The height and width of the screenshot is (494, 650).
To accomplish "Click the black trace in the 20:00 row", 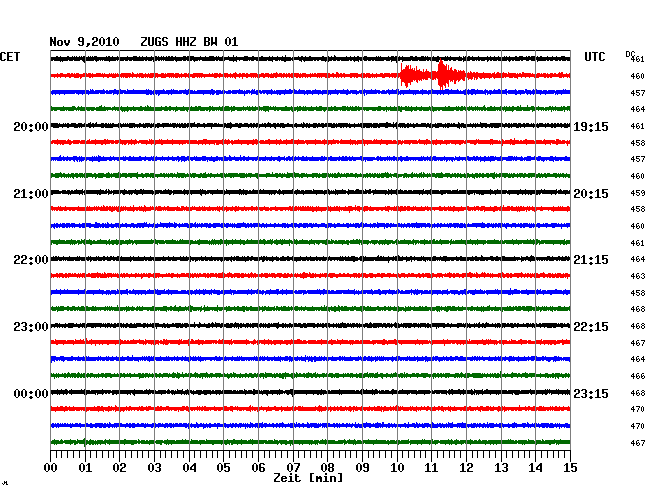I will click(310, 126).
